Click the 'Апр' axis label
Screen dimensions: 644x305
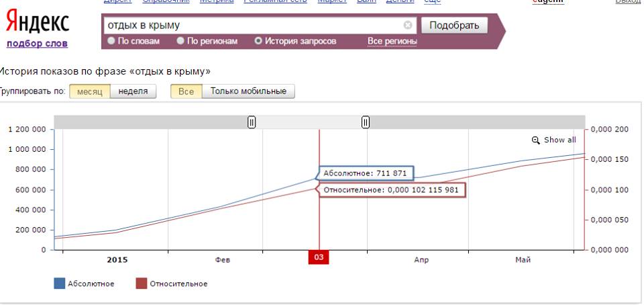[421, 260]
